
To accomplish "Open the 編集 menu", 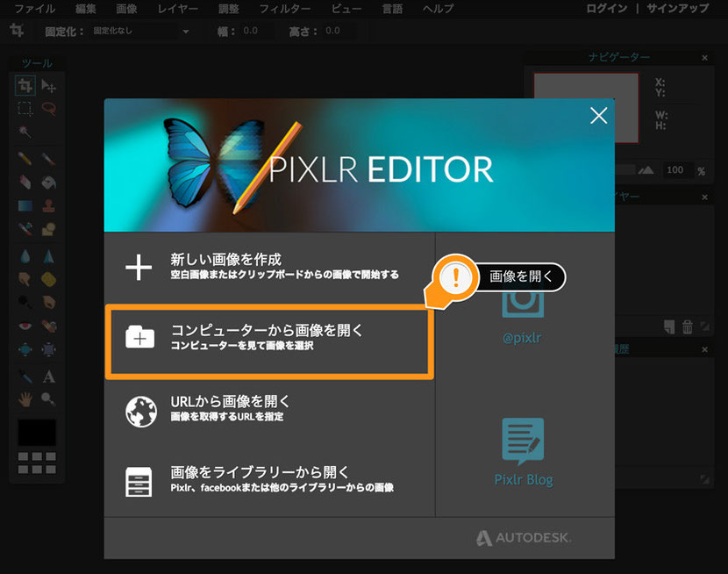I will (85, 9).
